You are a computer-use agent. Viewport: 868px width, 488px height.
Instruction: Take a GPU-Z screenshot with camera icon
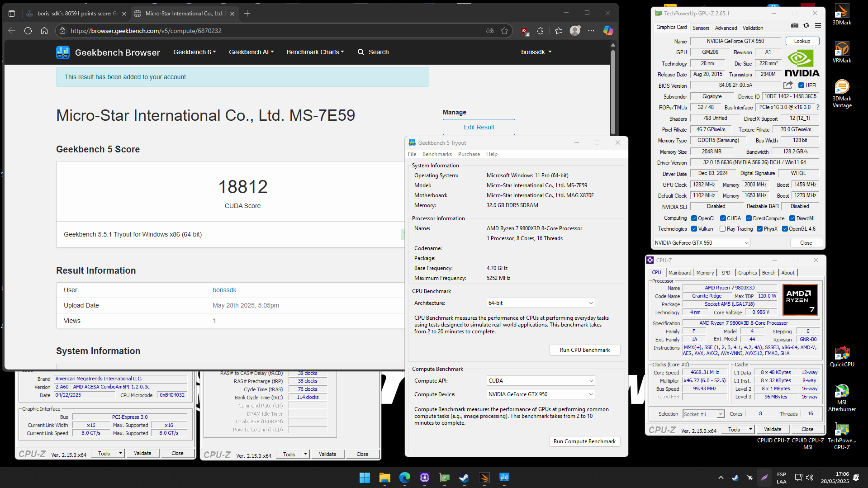tap(795, 26)
